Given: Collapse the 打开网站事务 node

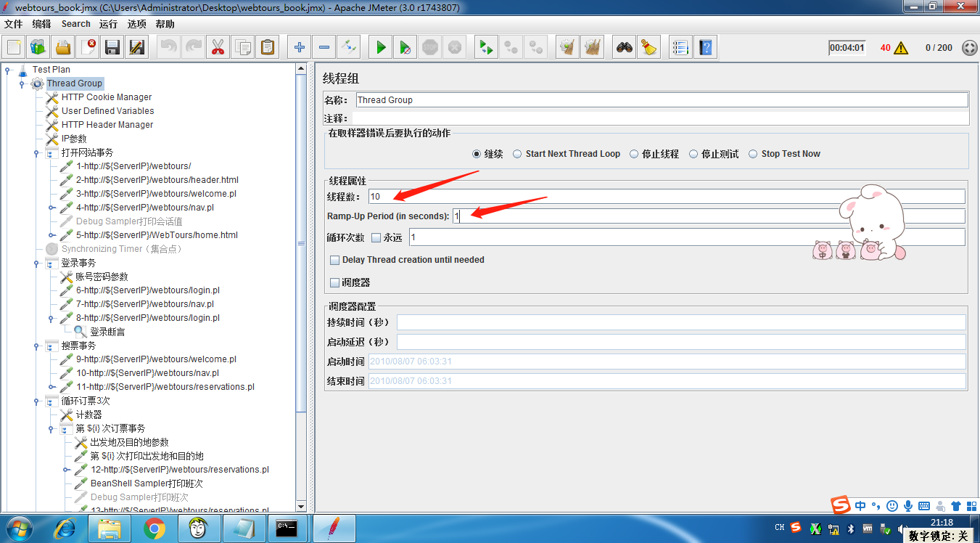Looking at the screenshot, I should coord(36,153).
